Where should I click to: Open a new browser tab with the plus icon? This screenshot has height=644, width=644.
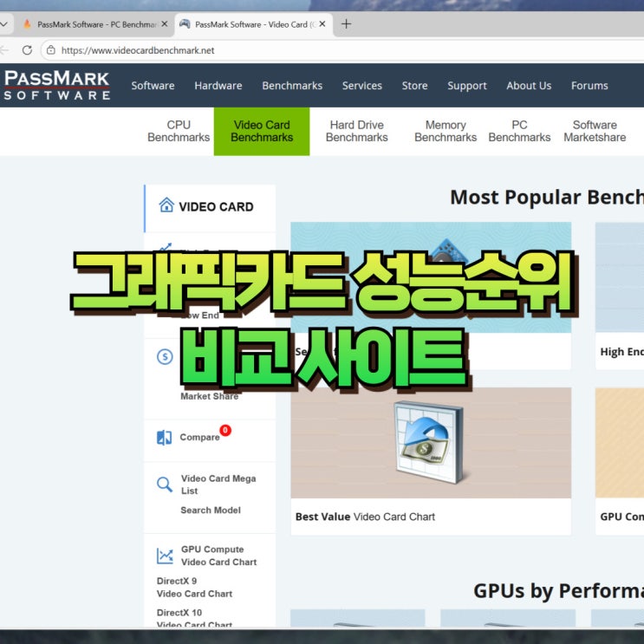click(x=346, y=24)
